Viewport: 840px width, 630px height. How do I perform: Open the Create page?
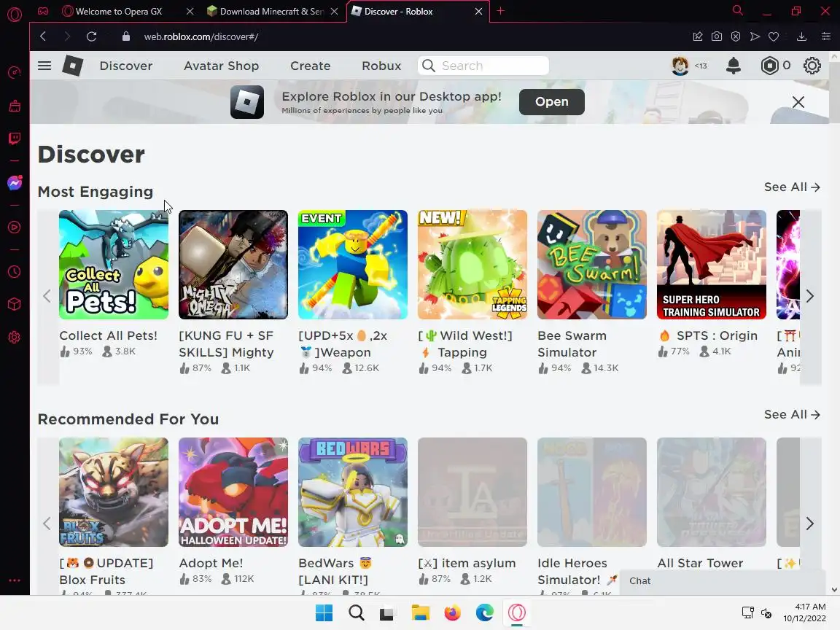(310, 66)
